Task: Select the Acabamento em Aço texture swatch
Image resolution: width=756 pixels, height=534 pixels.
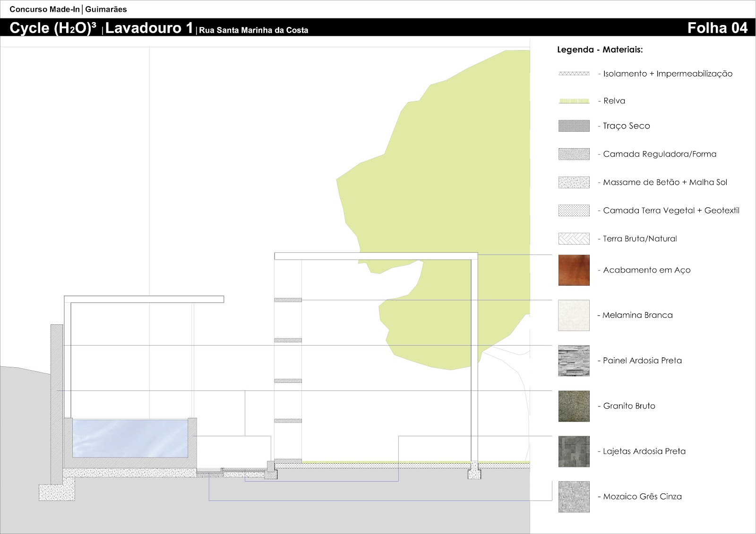Action: click(x=574, y=270)
